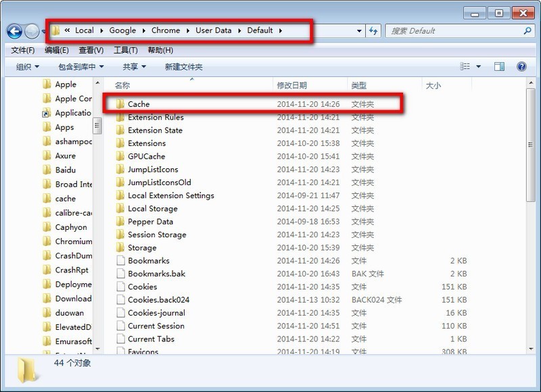The width and height of the screenshot is (541, 392).
Task: Click User Data in the breadcrumb path
Action: 213,30
